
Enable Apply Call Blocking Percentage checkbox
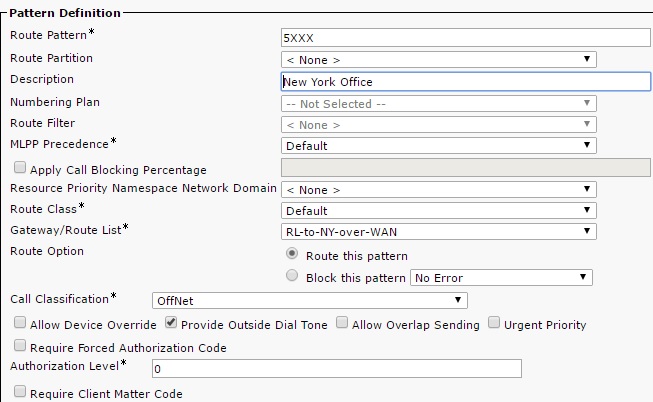[20, 167]
